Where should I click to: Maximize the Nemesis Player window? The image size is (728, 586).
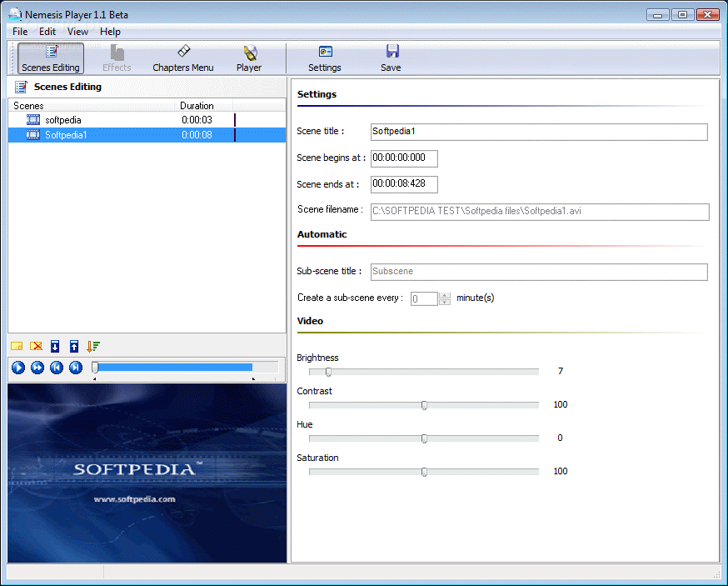(x=682, y=15)
